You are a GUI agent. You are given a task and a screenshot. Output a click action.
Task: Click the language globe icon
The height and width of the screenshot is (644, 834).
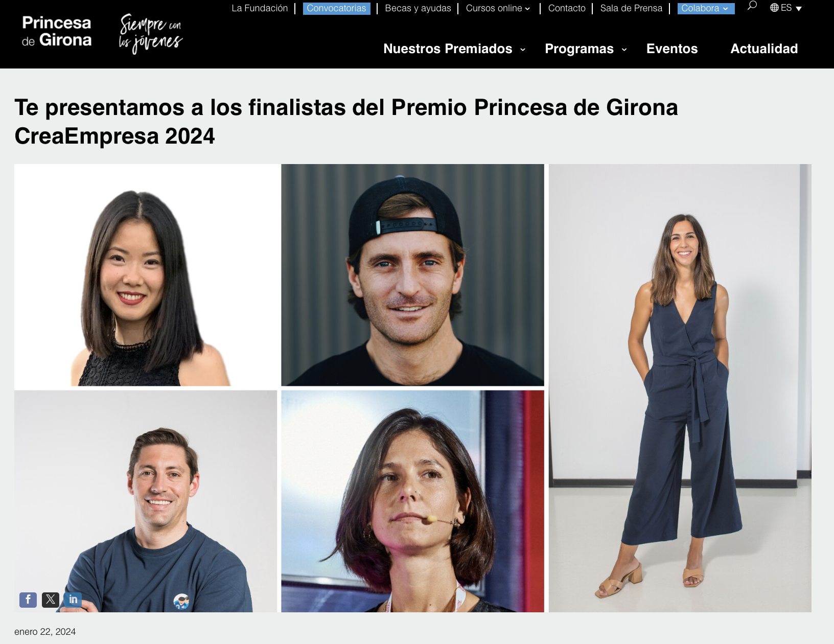pyautogui.click(x=774, y=8)
